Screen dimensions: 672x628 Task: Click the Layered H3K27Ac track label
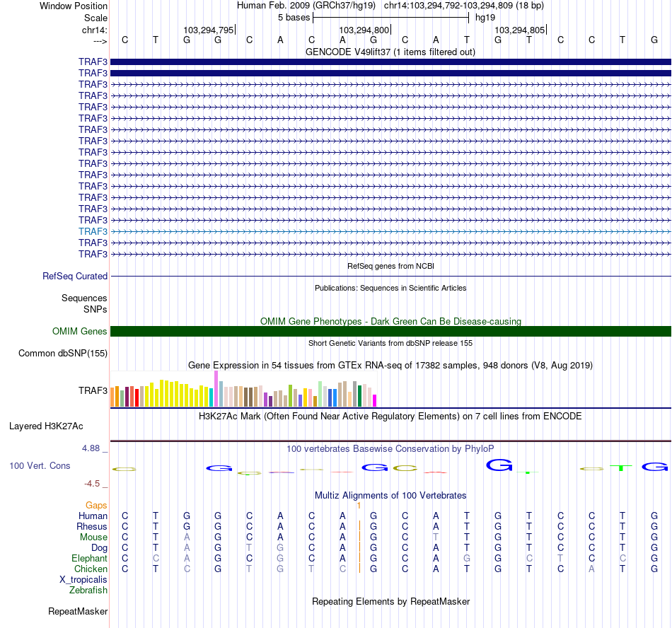46,426
